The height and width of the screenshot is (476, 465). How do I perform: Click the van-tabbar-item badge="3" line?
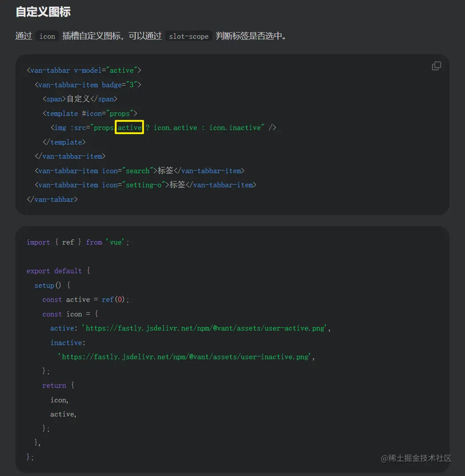[x=88, y=85]
